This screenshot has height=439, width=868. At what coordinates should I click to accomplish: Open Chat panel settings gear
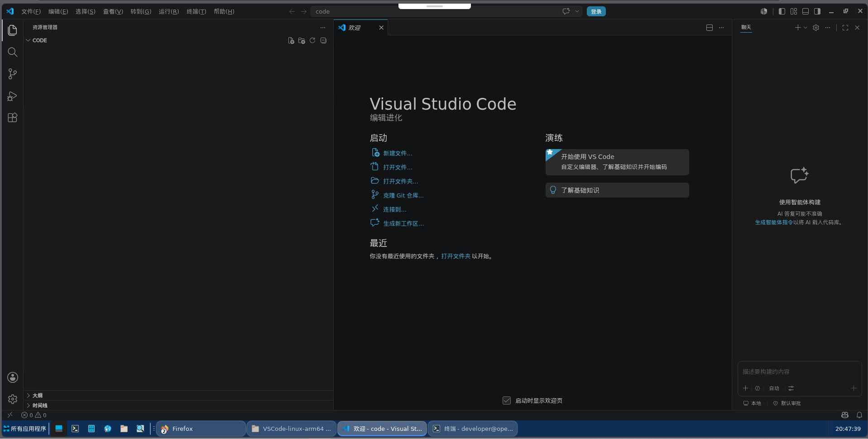pos(816,28)
